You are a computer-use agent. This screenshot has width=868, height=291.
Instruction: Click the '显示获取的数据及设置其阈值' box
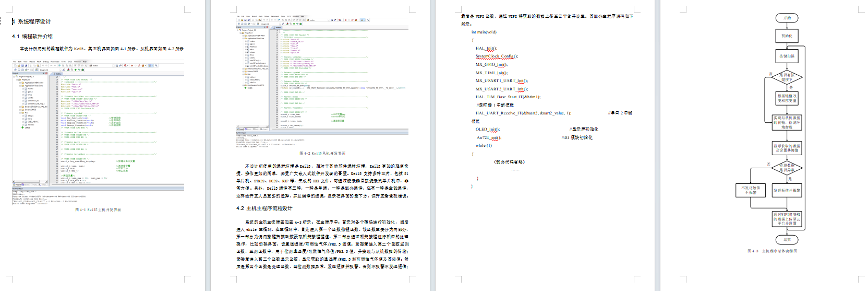point(787,148)
